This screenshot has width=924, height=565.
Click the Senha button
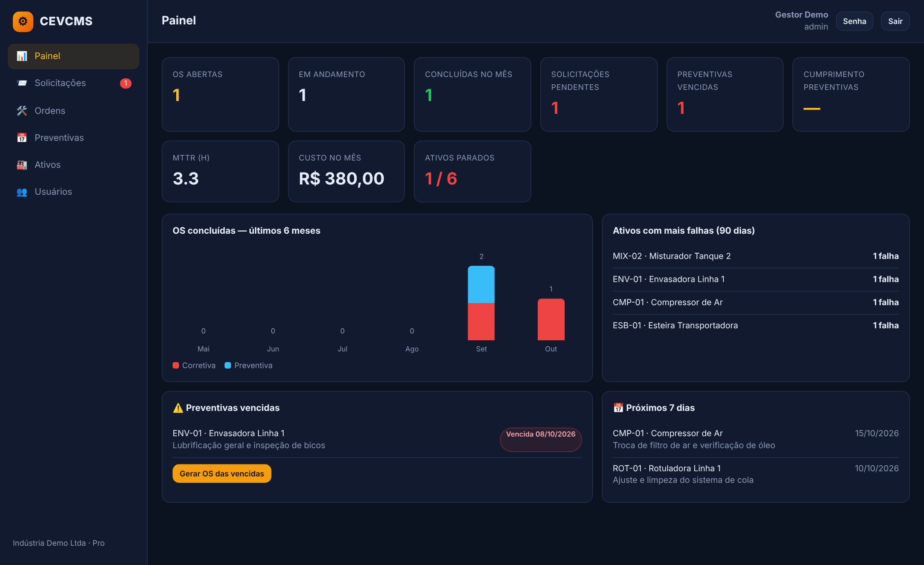[854, 21]
